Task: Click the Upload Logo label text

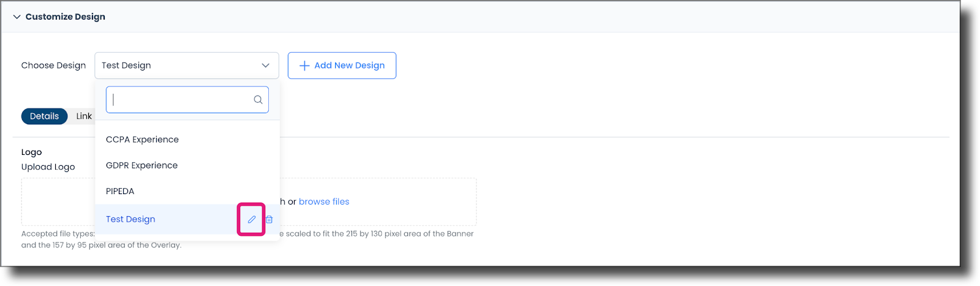Action: coord(48,167)
